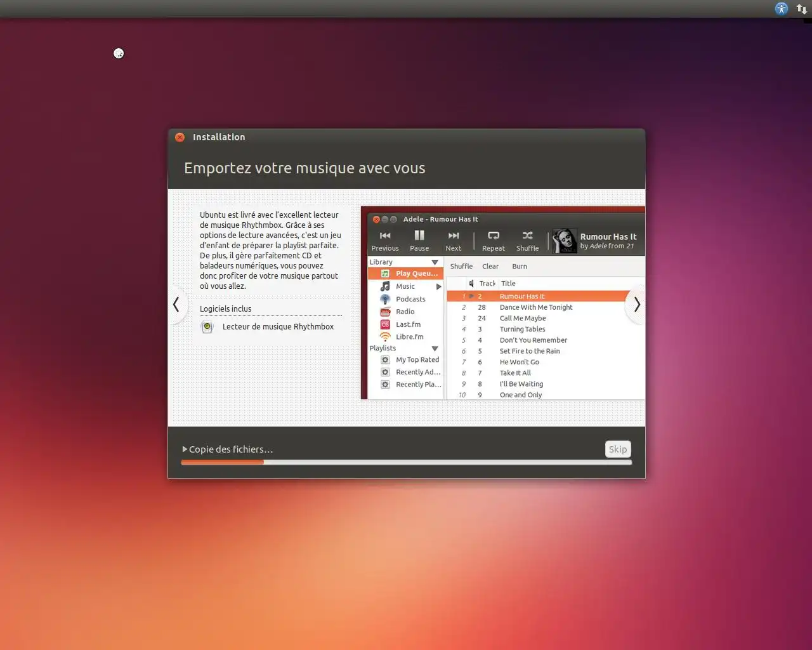Click the Rhythmbox icon under Logiciels inclus

pos(207,327)
